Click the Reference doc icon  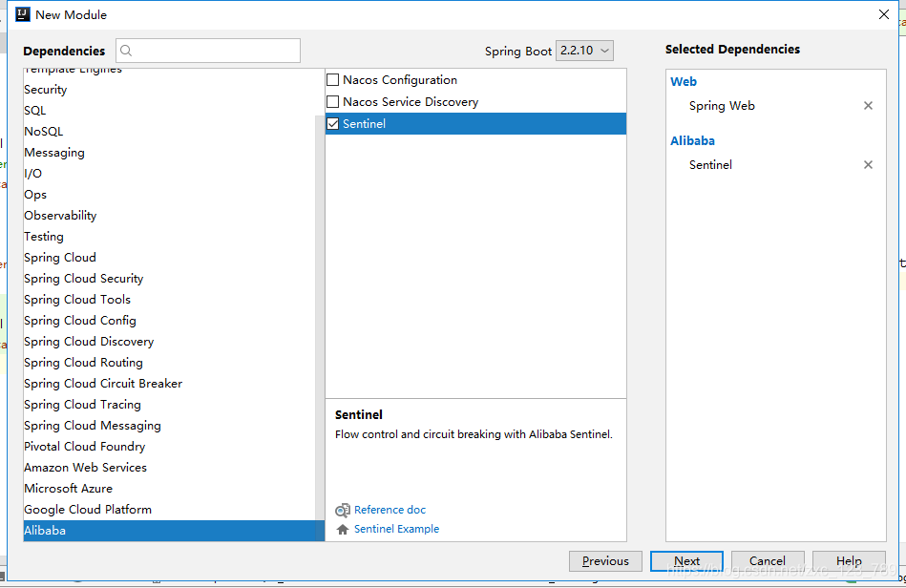(343, 510)
